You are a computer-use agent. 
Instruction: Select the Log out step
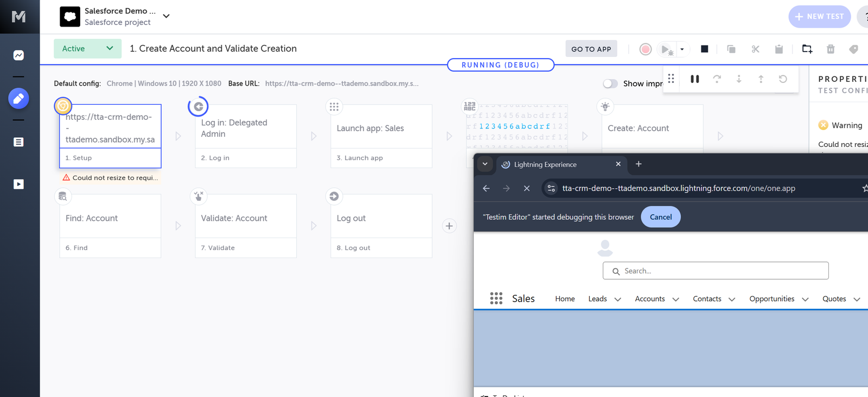381,226
